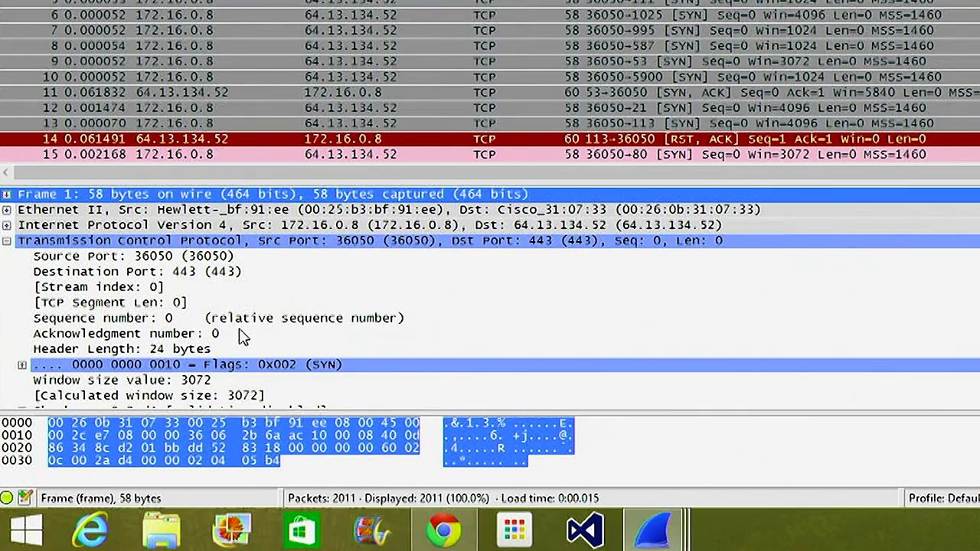Image resolution: width=980 pixels, height=551 pixels.
Task: Select the 'Acknowledgment number: 0' field
Action: pos(126,334)
